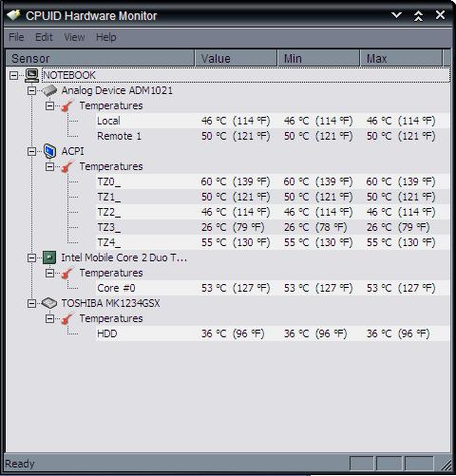Click the Analog Device ADM1021 chip icon
Screen dimensions: 456x476
pos(49,90)
